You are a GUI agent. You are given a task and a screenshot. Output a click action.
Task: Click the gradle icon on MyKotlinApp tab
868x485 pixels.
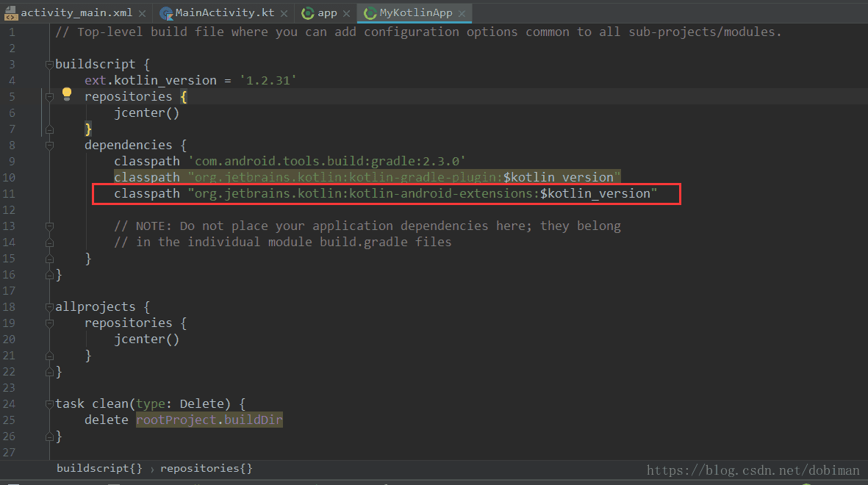click(x=370, y=12)
